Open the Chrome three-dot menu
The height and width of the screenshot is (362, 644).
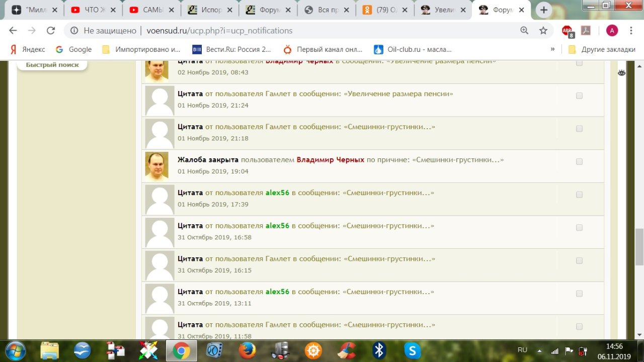631,31
